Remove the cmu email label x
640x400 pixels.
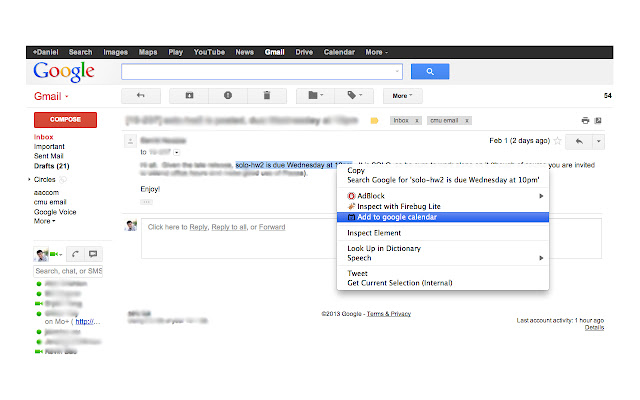(467, 120)
